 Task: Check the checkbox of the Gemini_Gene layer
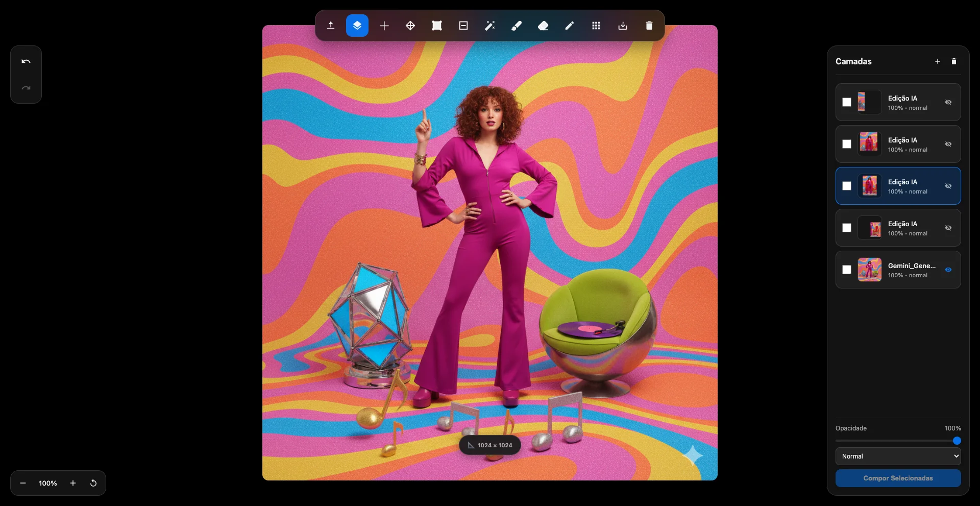[847, 270]
